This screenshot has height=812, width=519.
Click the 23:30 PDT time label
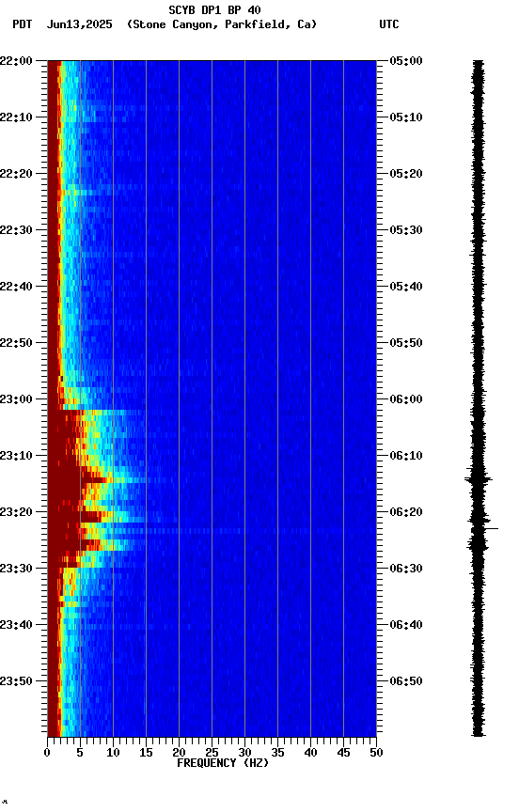point(17,569)
